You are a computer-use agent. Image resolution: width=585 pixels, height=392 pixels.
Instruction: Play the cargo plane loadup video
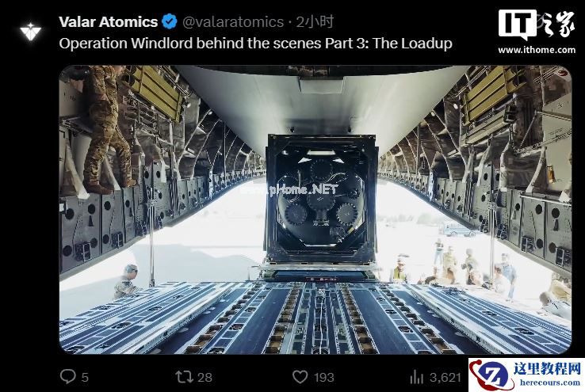click(315, 210)
